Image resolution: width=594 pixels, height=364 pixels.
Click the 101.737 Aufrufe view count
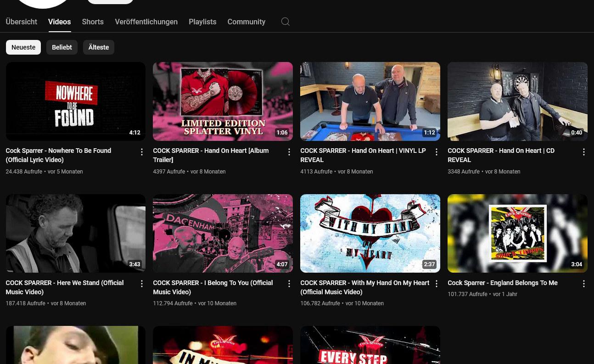(x=467, y=294)
